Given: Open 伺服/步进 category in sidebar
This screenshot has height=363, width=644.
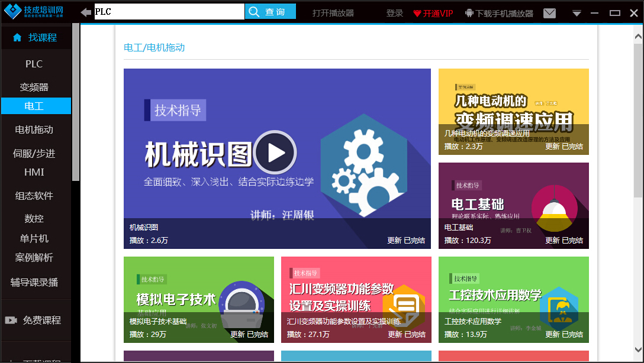Looking at the screenshot, I should point(34,153).
